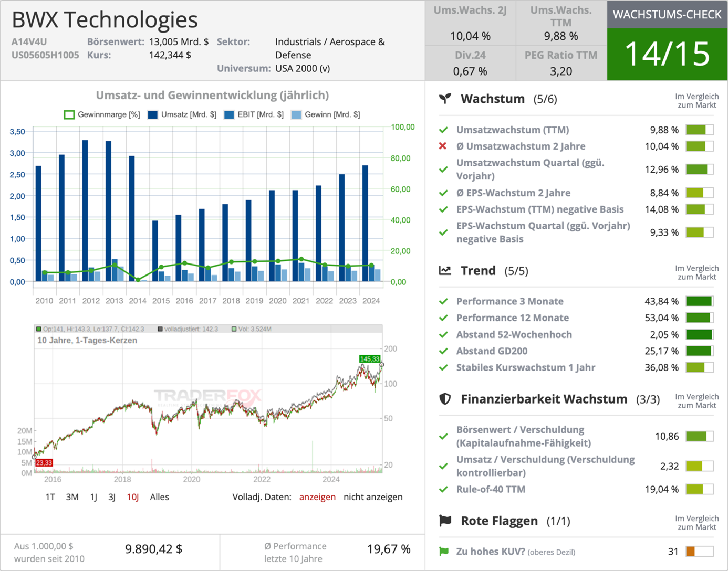Viewport: 728px width, 571px height.
Task: Toggle Gewinnmarge [%] legend entry
Action: click(x=102, y=114)
